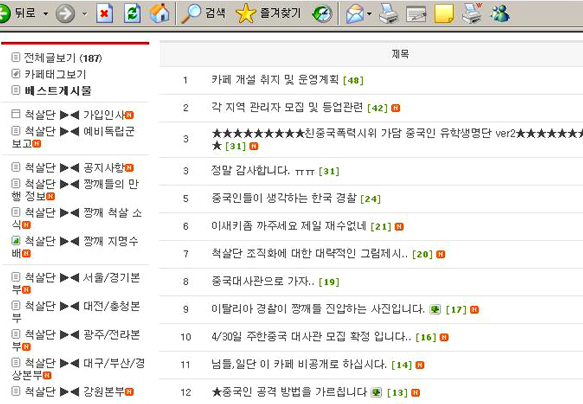583x404 pixels.
Task: Open post '카페 개설 취지 및 운영계획'
Action: coord(275,80)
